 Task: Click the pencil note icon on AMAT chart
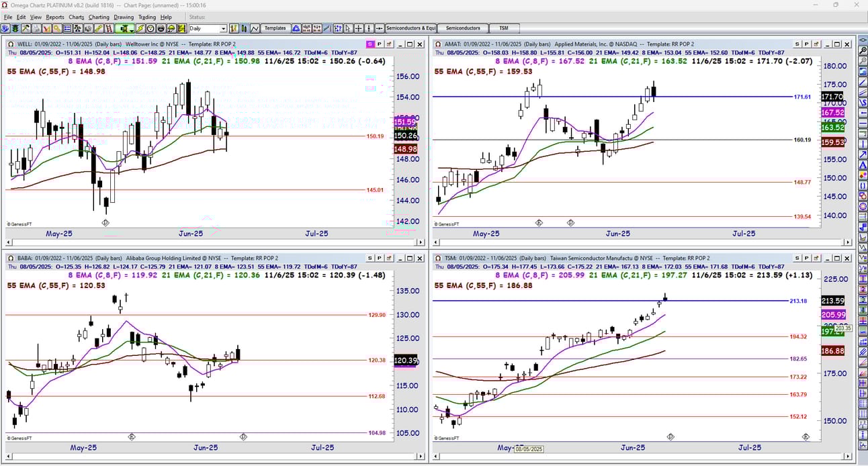tap(816, 44)
